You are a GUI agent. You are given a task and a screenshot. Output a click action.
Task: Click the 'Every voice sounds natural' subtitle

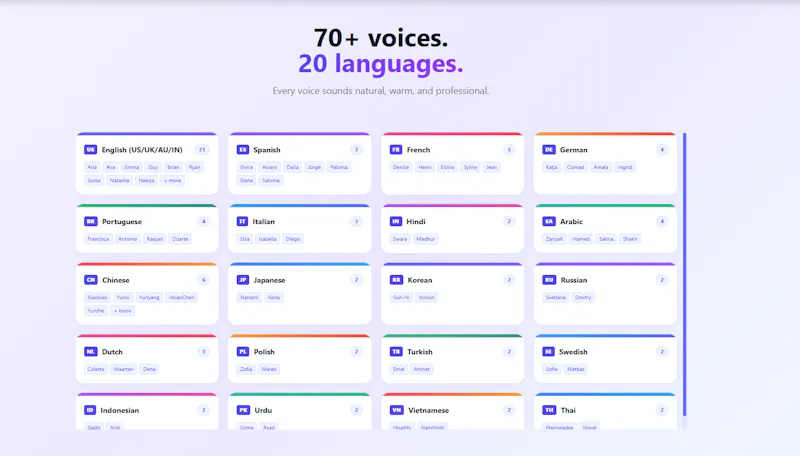[x=381, y=91]
